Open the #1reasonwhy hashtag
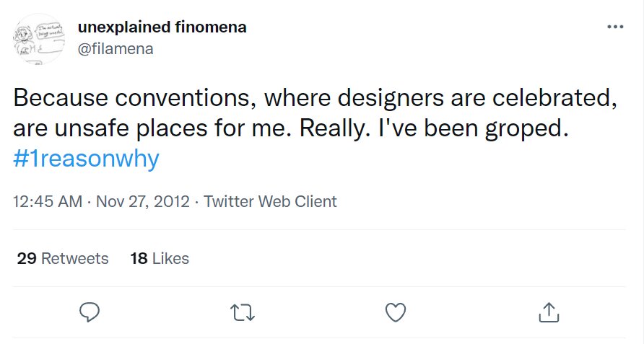This screenshot has width=644, height=344. coord(86,159)
